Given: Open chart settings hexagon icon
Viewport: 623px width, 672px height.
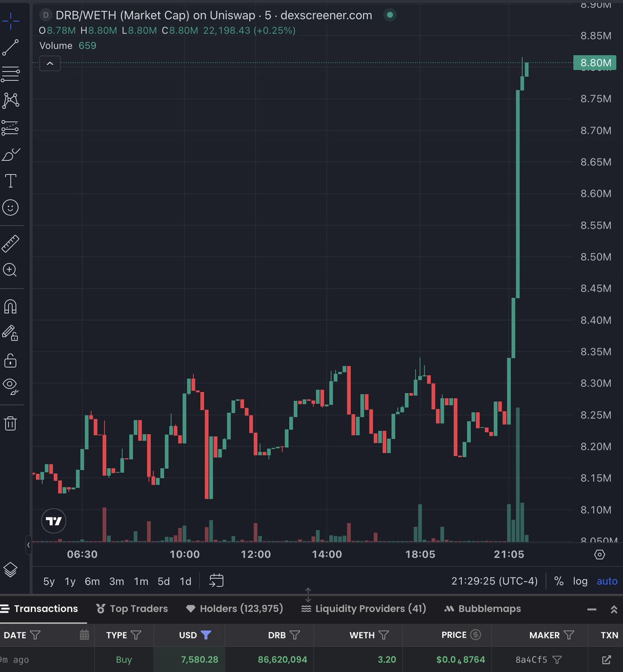Looking at the screenshot, I should pyautogui.click(x=599, y=555).
